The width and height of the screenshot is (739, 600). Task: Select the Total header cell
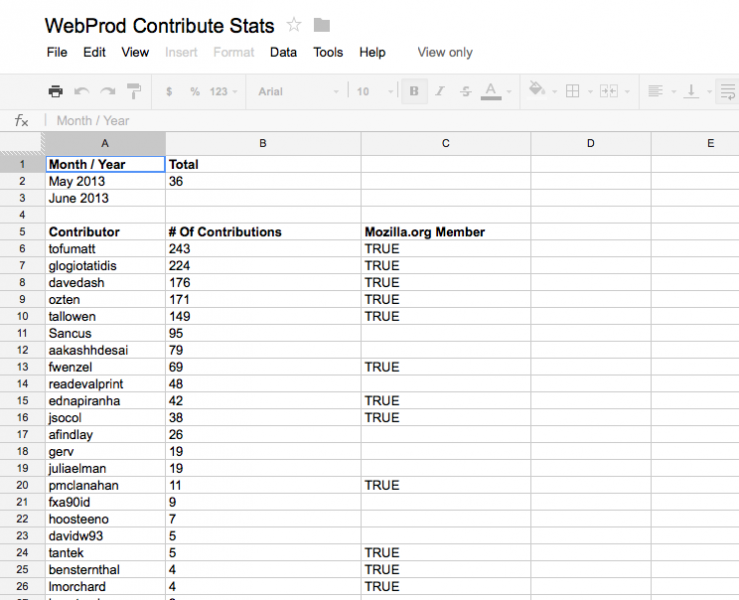pos(263,164)
